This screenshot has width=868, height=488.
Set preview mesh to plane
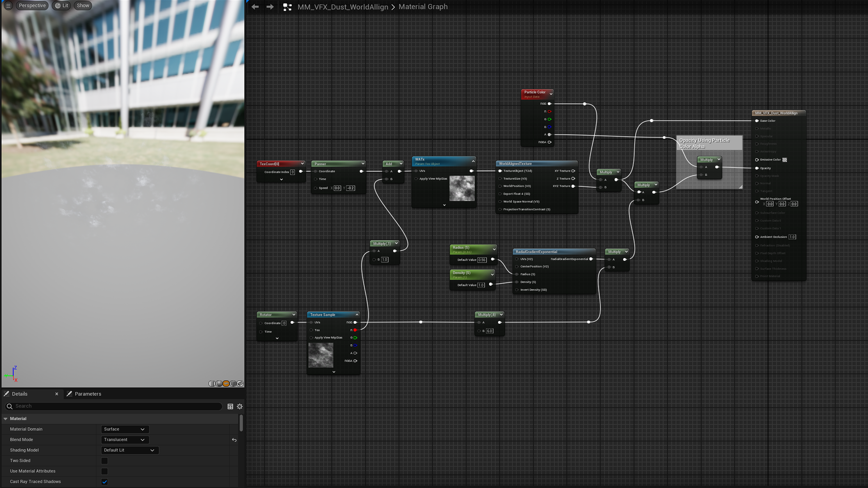point(226,384)
